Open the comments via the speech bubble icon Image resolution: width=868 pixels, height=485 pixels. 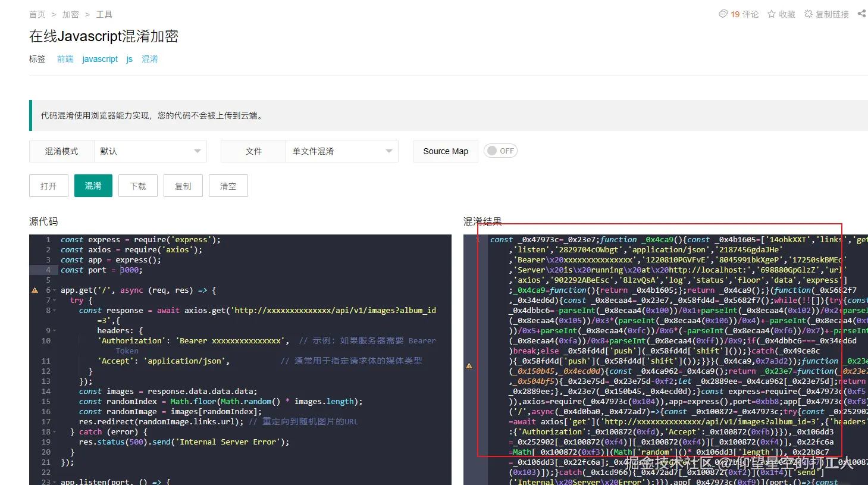pos(723,14)
